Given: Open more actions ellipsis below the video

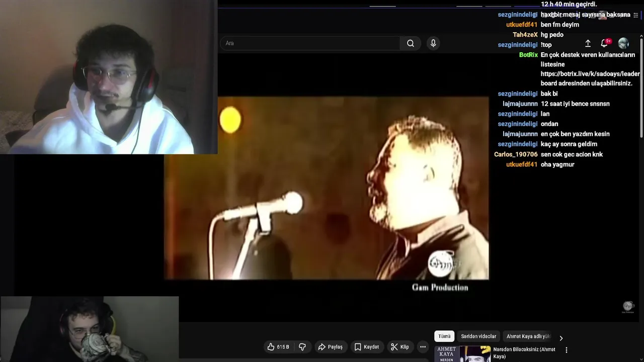Looking at the screenshot, I should [423, 347].
